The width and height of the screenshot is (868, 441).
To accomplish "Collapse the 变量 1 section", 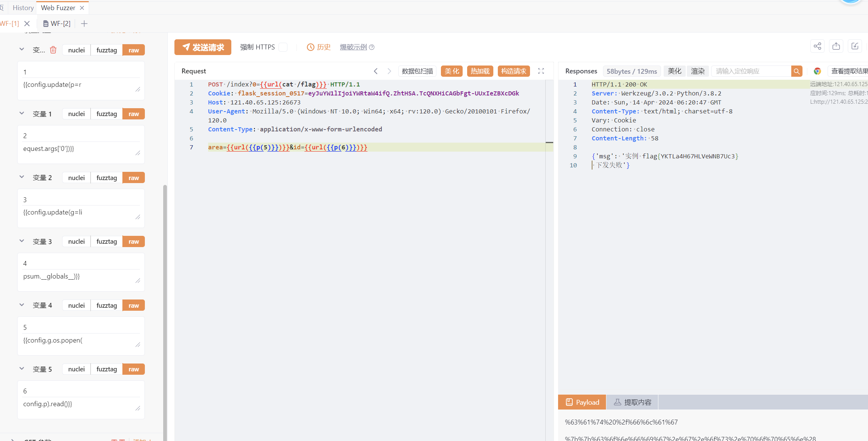I will [x=22, y=113].
